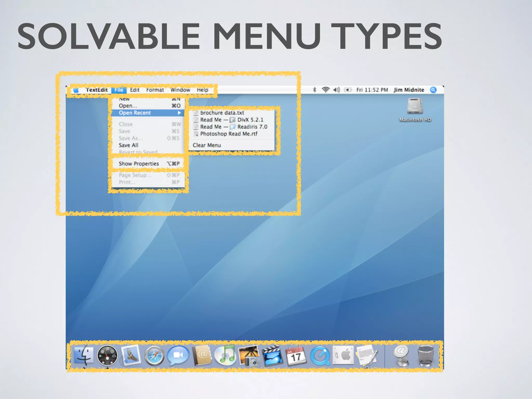Open Spotlight search icon
Screen dimensions: 532x399
click(433, 90)
